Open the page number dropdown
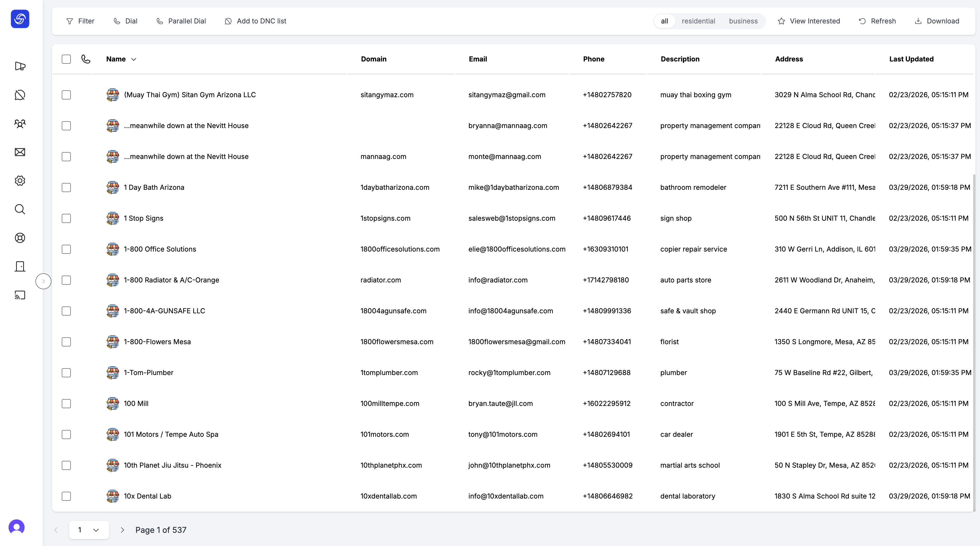The width and height of the screenshot is (980, 546). coord(89,530)
